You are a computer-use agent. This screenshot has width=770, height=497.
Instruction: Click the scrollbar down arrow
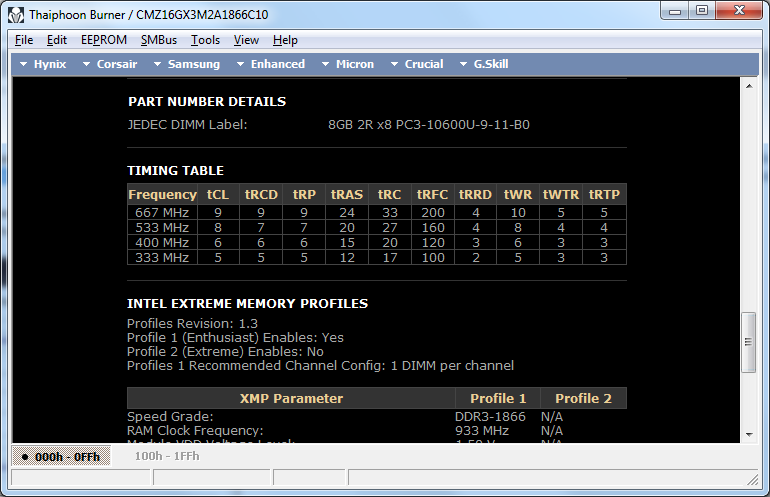pos(749,435)
